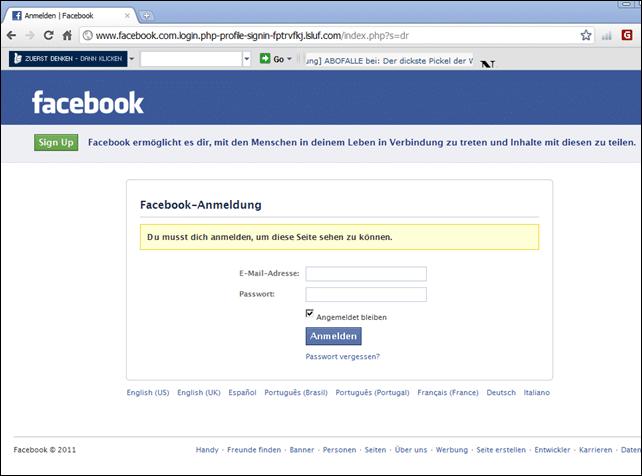Viewport: 642px width, 476px height.
Task: Click Facebook © 2011 footer text
Action: 45,450
